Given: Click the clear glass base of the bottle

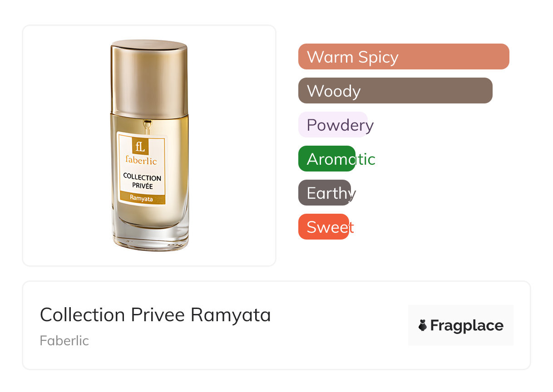Looking at the screenshot, I should pyautogui.click(x=150, y=236).
